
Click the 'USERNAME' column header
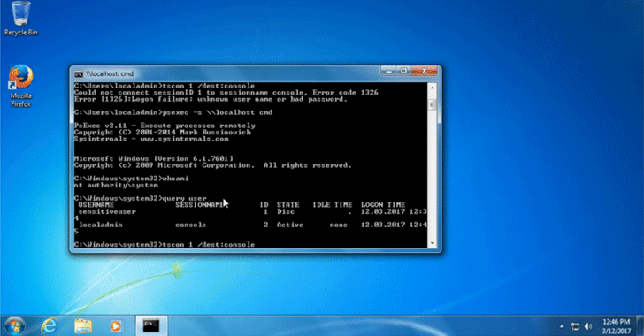pyautogui.click(x=96, y=205)
